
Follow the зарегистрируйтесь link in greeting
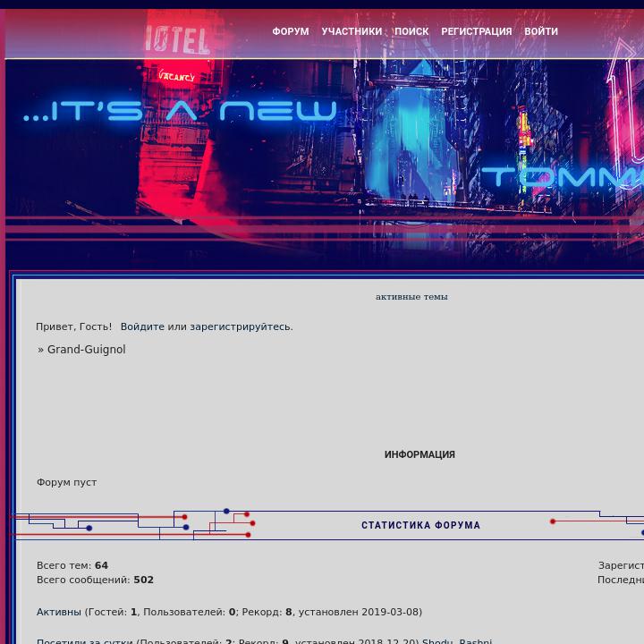pyautogui.click(x=240, y=327)
